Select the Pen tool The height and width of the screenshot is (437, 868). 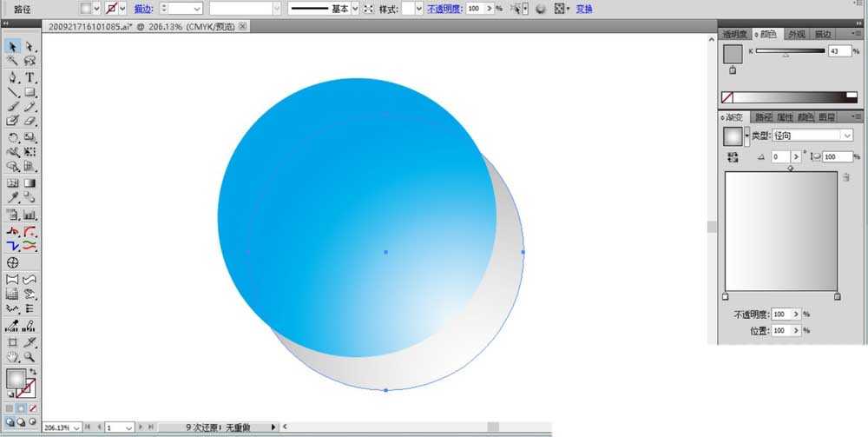(13, 77)
